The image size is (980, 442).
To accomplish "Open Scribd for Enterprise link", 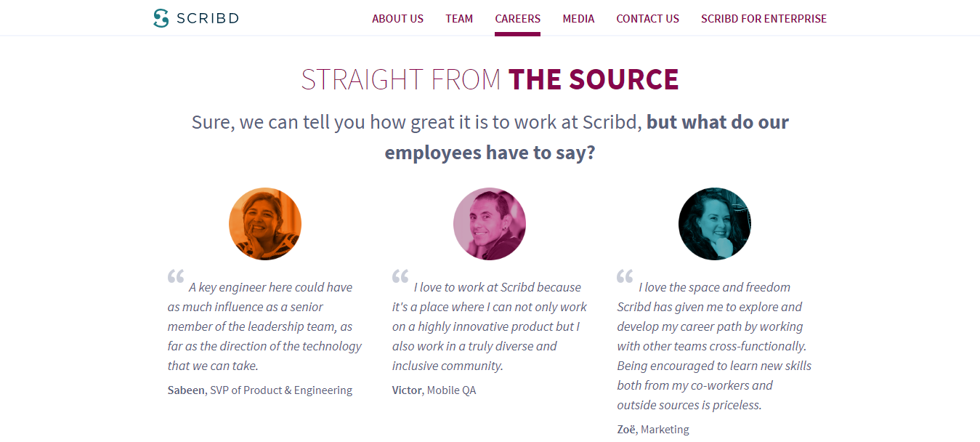I will coord(764,19).
